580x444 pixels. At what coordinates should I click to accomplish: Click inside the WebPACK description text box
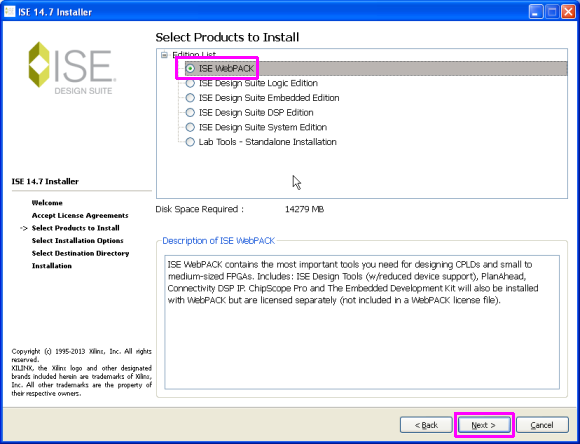[362, 322]
